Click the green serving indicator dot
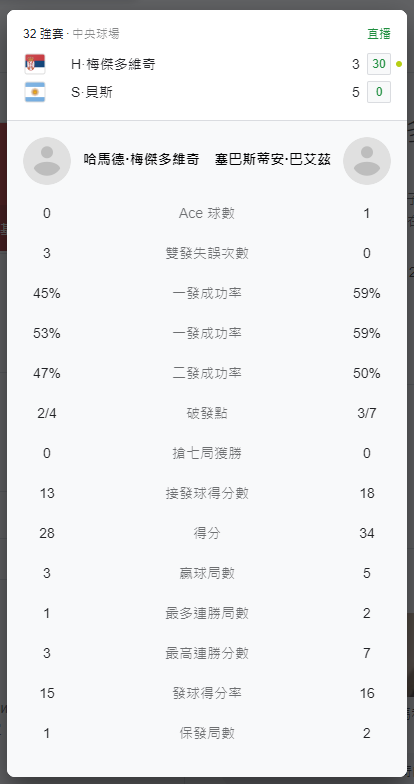Image resolution: width=414 pixels, height=784 pixels. coord(399,64)
